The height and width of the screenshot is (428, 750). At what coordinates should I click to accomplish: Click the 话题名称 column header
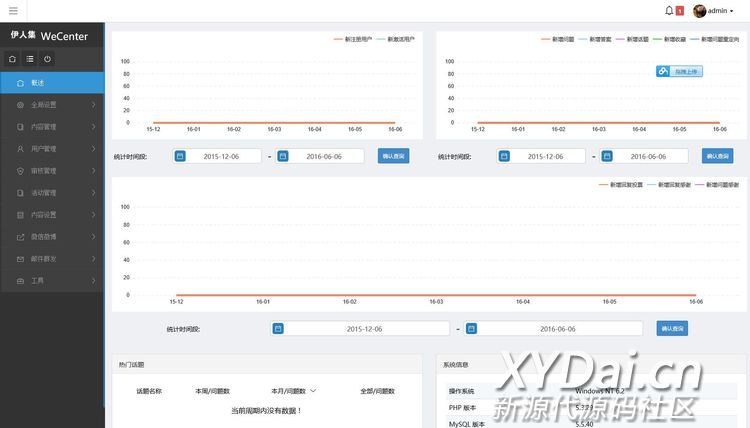(x=149, y=391)
